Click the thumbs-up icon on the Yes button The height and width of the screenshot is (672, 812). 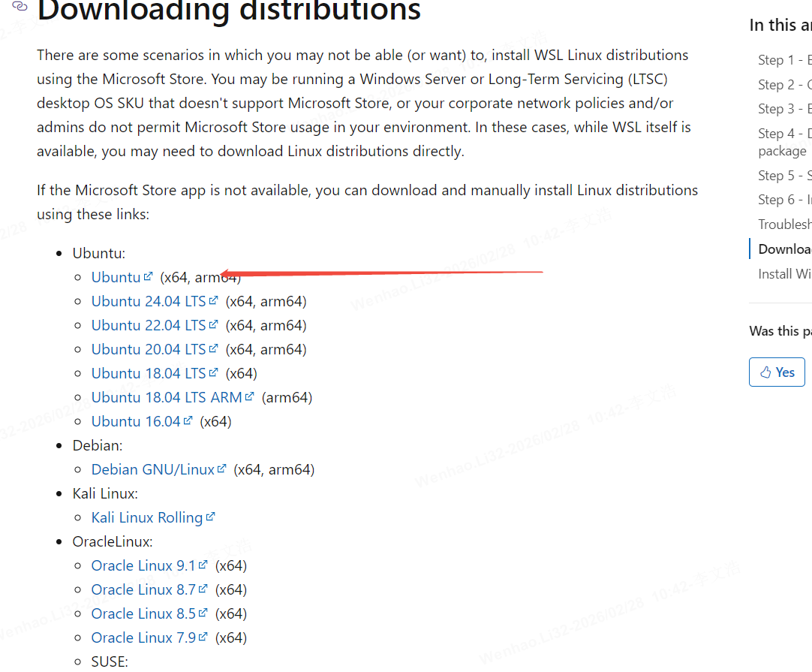pyautogui.click(x=765, y=372)
